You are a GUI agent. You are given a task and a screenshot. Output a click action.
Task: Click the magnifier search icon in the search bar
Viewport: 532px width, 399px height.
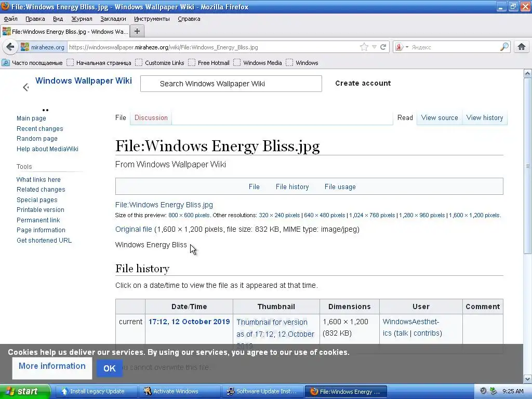tap(504, 47)
